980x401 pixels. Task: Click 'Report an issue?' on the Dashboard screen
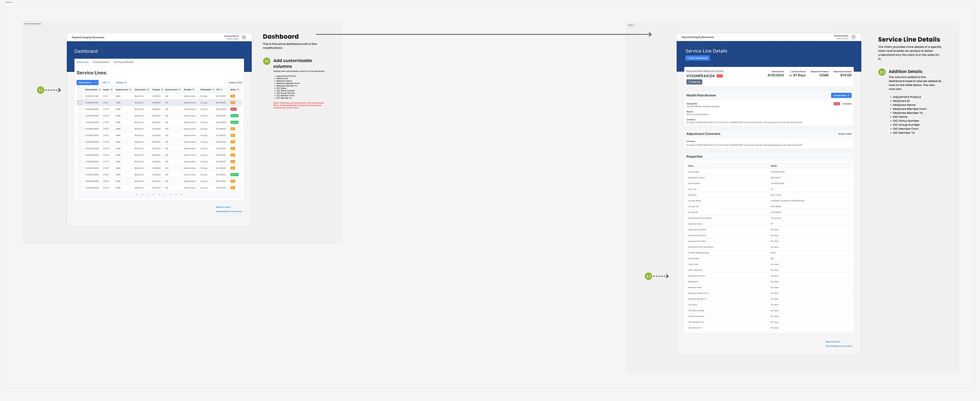pos(223,207)
